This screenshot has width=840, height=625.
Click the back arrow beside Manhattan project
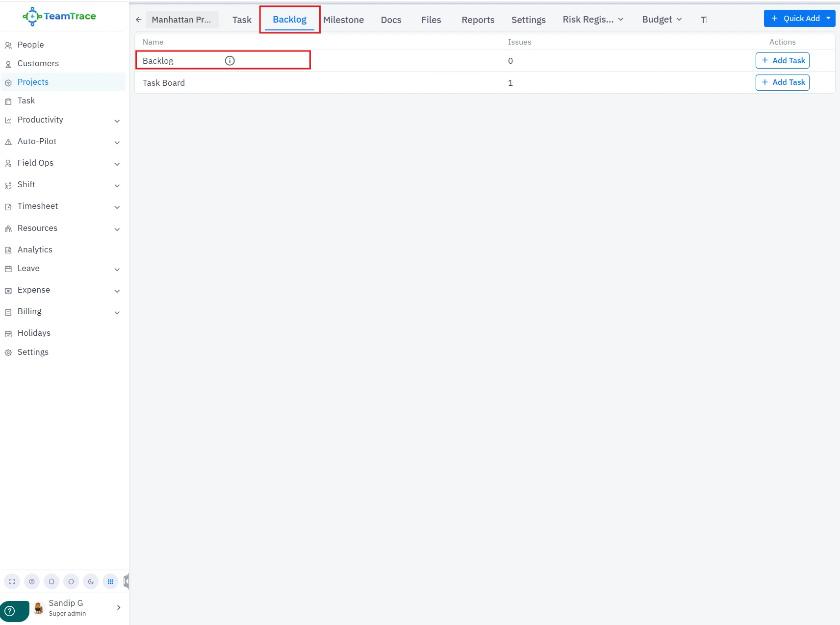(139, 20)
